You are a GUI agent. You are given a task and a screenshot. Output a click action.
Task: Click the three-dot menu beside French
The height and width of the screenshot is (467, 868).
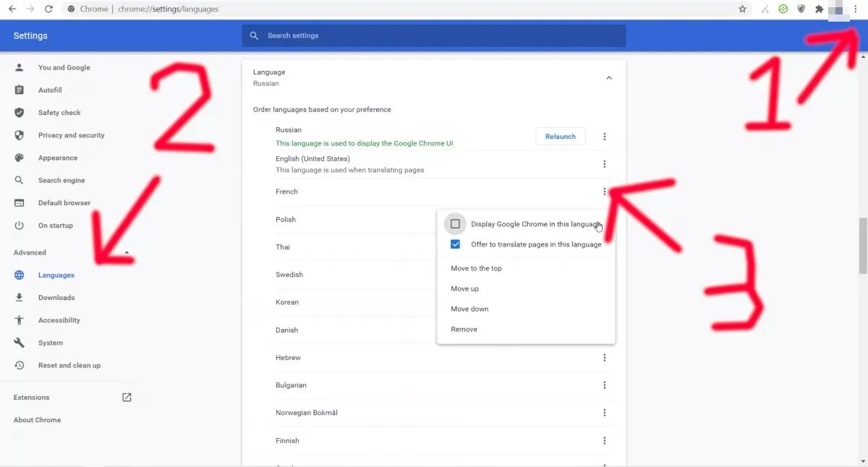[x=605, y=192]
